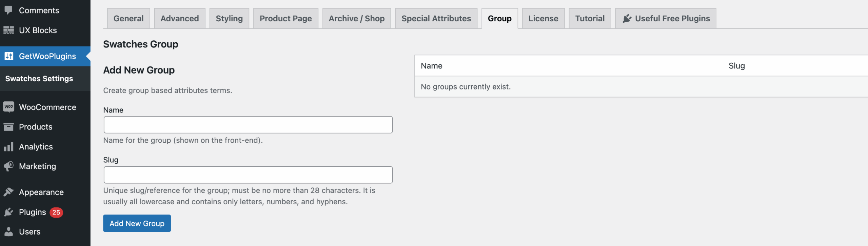Click the Users person icon
Image resolution: width=868 pixels, height=246 pixels.
[x=8, y=232]
